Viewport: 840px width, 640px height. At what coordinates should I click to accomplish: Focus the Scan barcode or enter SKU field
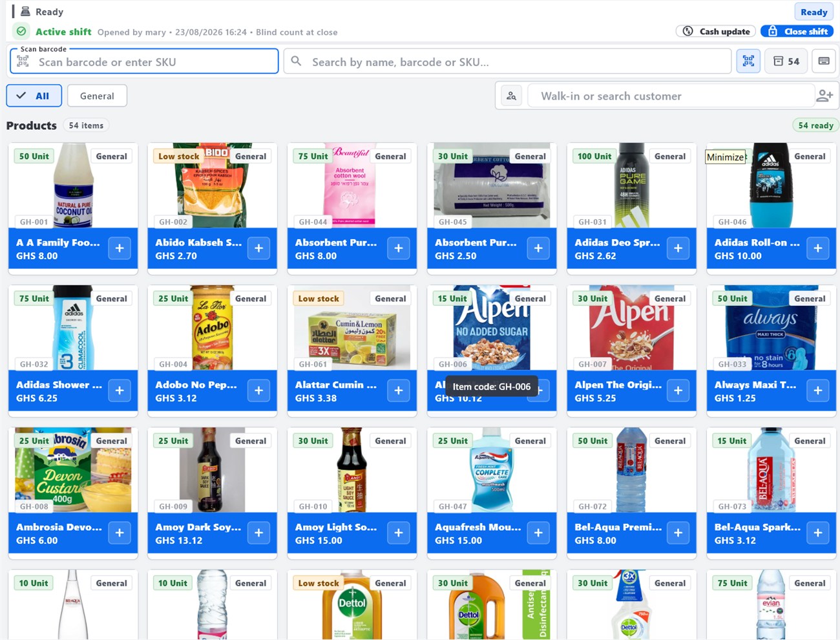click(x=144, y=61)
